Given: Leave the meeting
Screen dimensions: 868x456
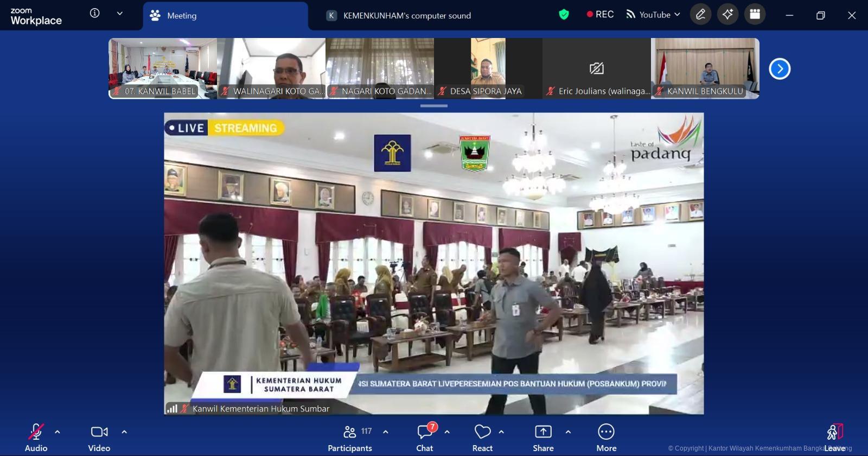Looking at the screenshot, I should pyautogui.click(x=834, y=437).
